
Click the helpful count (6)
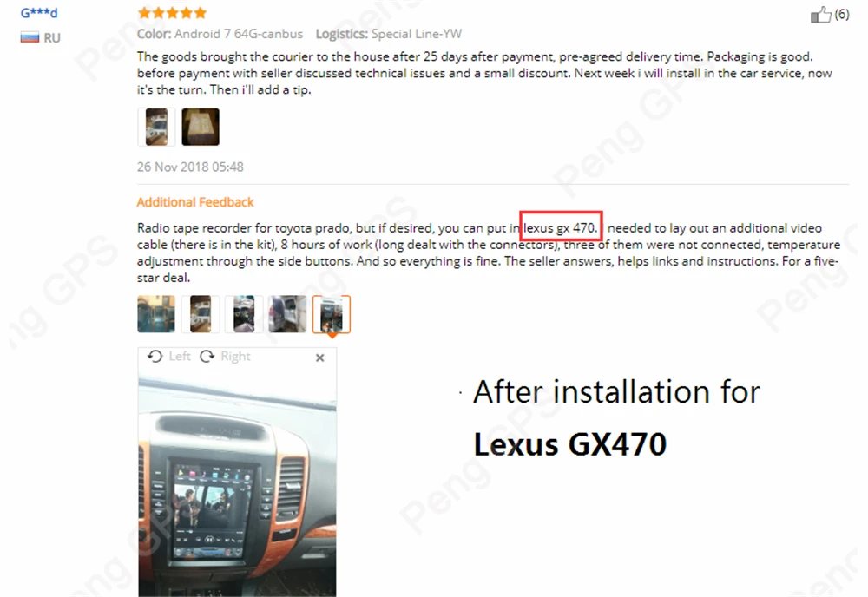pyautogui.click(x=841, y=15)
